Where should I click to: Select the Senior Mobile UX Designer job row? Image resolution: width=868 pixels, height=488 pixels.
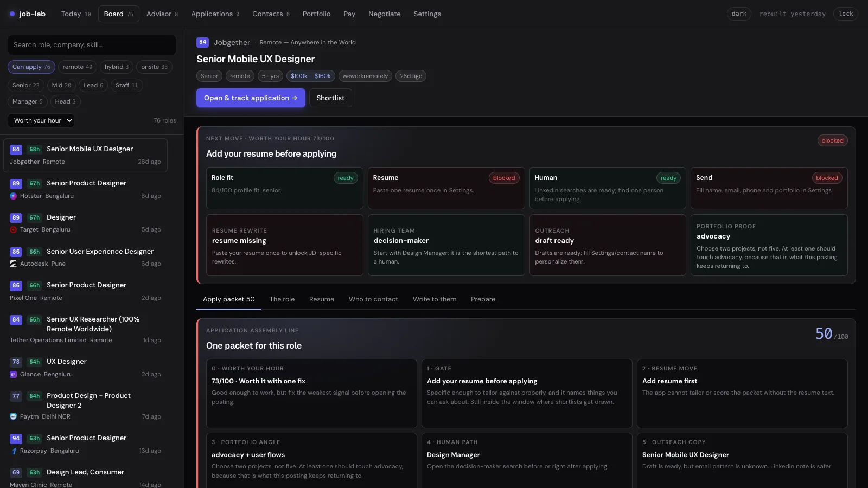pos(85,155)
